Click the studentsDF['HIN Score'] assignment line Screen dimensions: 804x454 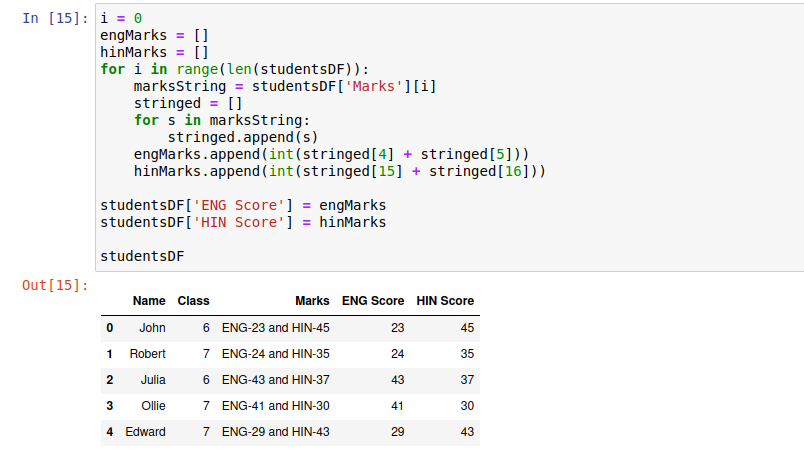point(243,222)
